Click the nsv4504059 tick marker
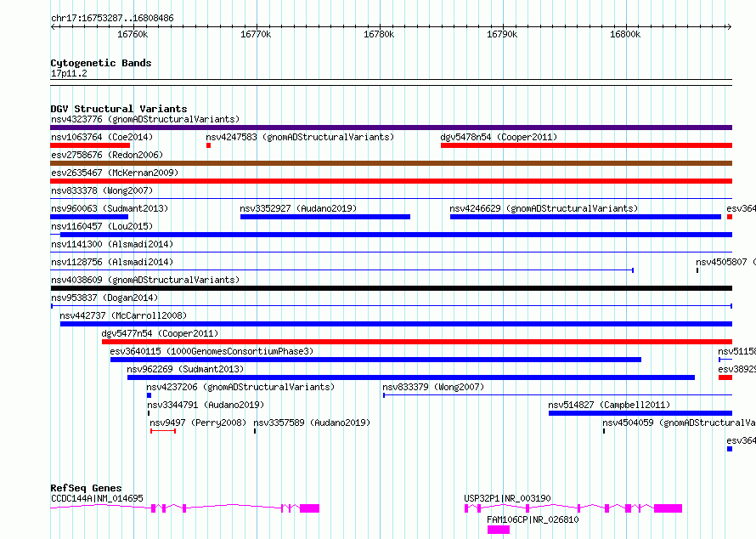 click(x=604, y=431)
